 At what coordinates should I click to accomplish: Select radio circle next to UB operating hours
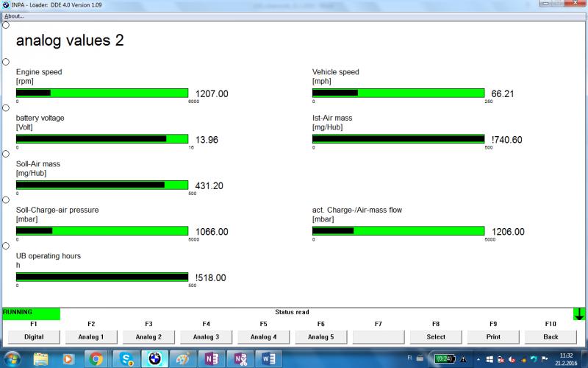click(6, 246)
